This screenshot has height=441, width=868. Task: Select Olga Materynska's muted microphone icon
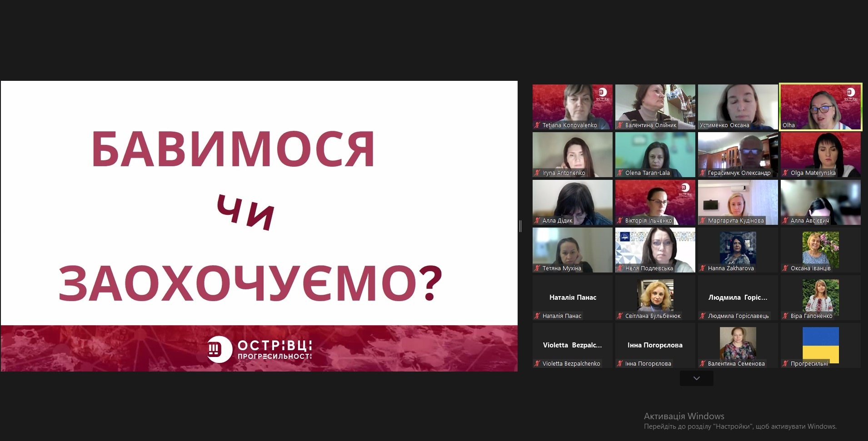pos(785,173)
